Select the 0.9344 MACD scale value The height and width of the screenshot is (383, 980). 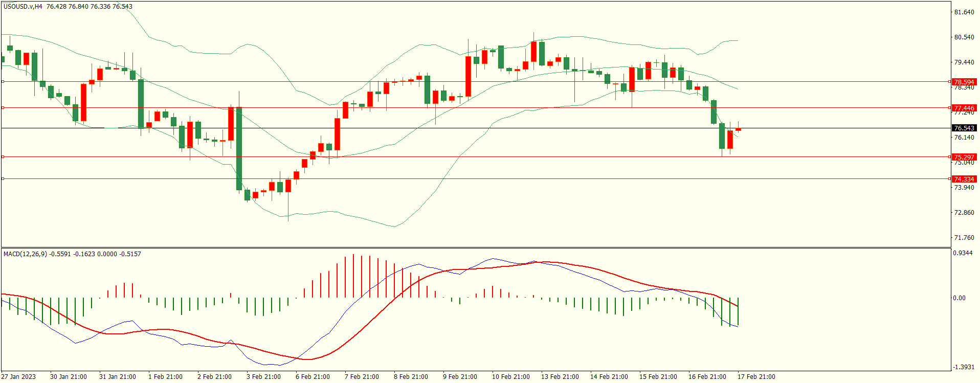coord(963,253)
